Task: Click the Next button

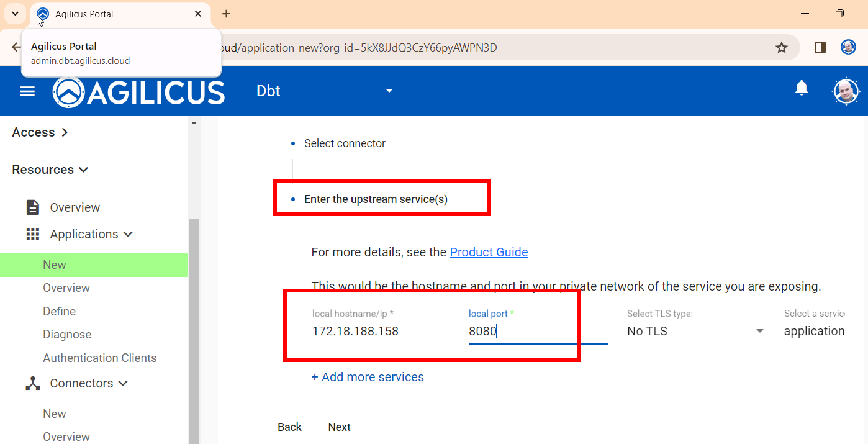Action: (339, 427)
